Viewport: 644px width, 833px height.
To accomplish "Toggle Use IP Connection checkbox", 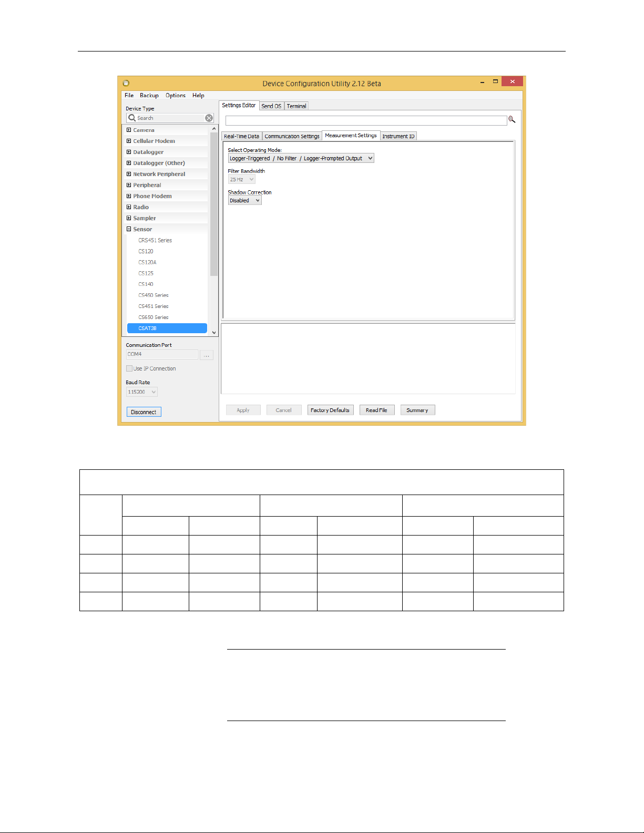I will pyautogui.click(x=129, y=368).
